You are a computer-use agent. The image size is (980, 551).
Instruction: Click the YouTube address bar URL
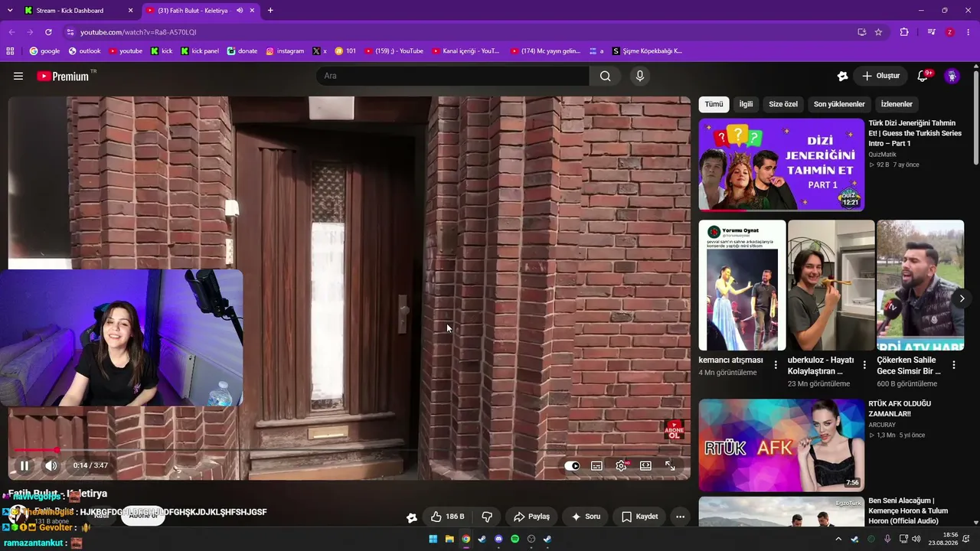(139, 32)
